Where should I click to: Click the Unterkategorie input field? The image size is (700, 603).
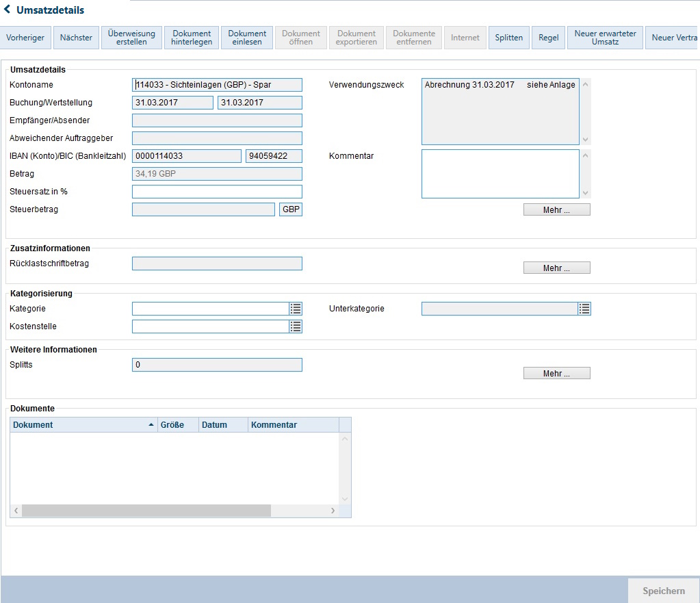pos(500,309)
